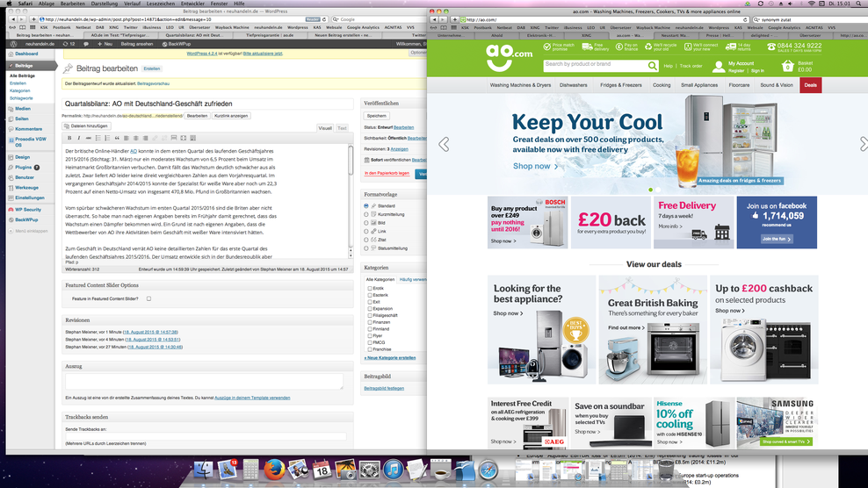Screen dimensions: 868x488
Task: Toggle italic in WordPress editor toolbar
Action: 78,138
